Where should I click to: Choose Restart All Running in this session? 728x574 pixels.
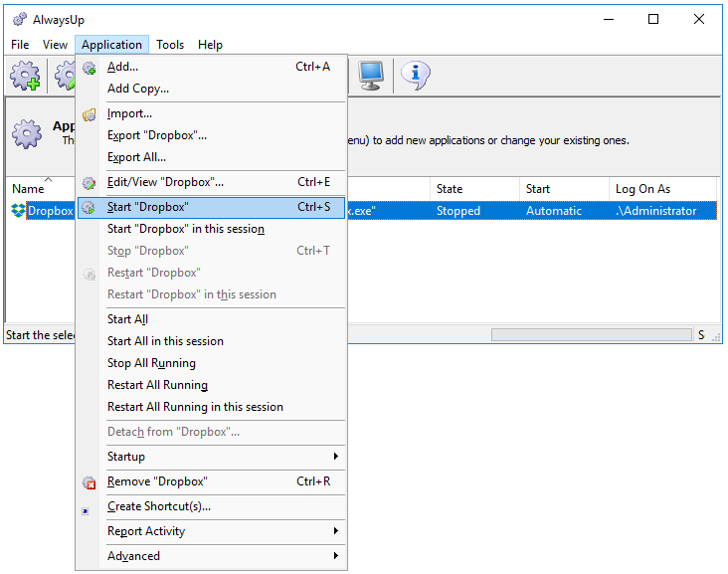point(211,407)
